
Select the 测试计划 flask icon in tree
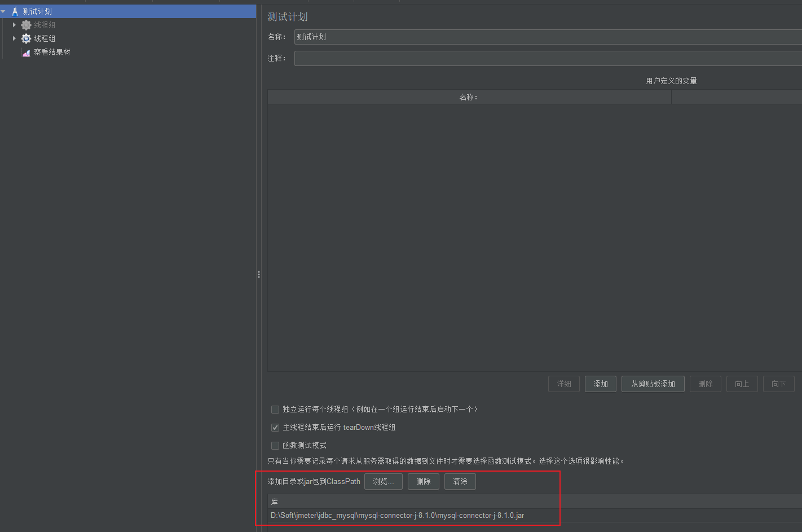(15, 11)
